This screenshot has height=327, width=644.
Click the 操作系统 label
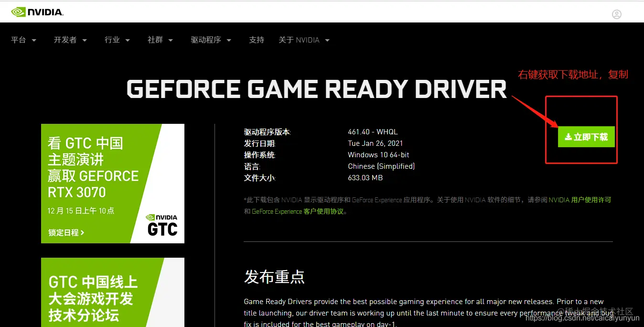259,155
